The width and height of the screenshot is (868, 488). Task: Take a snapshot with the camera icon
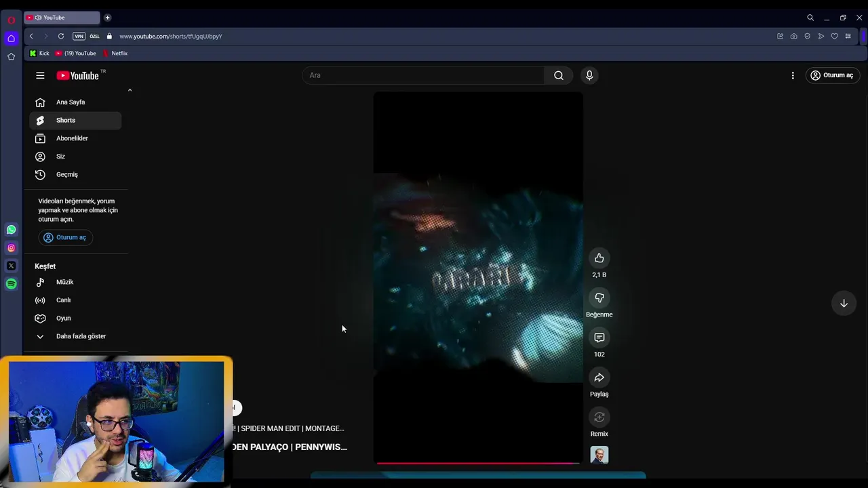793,36
